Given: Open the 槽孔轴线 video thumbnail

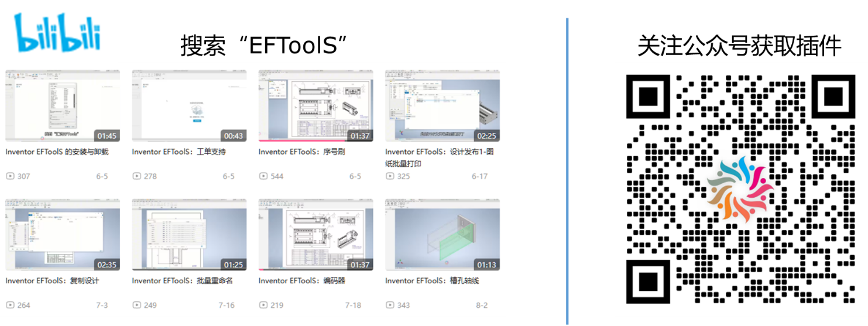Looking at the screenshot, I should 442,235.
